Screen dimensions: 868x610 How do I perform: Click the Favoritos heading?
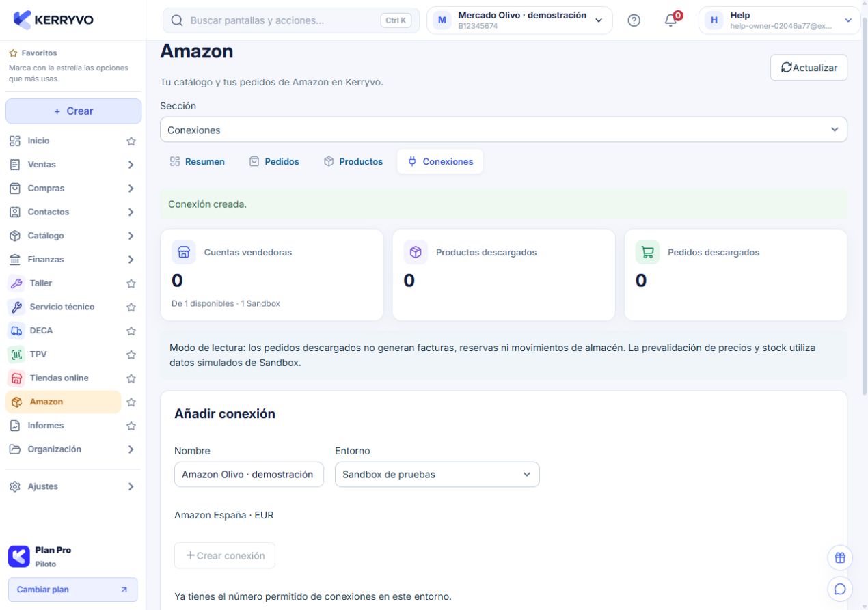39,53
